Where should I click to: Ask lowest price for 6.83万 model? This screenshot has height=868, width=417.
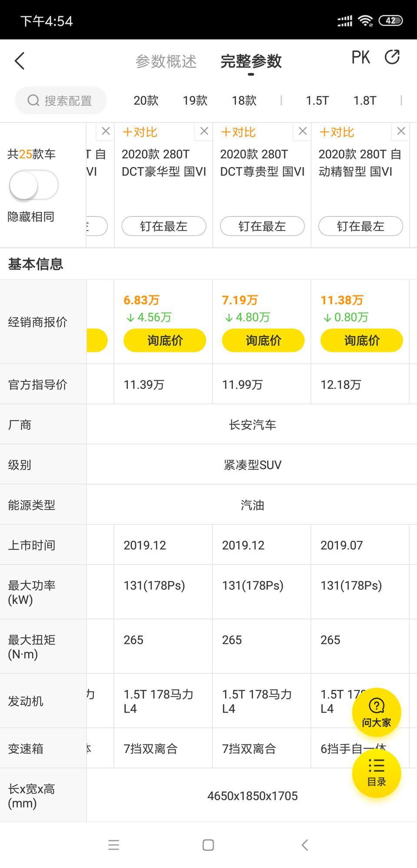[165, 340]
